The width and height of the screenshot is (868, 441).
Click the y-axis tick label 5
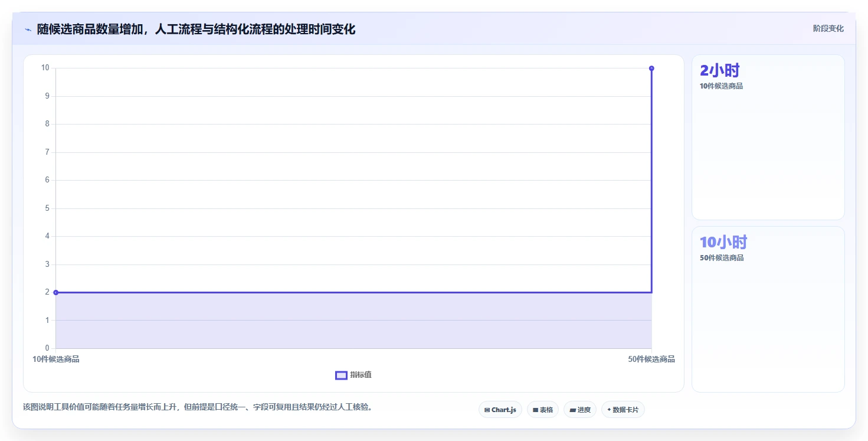click(x=47, y=208)
